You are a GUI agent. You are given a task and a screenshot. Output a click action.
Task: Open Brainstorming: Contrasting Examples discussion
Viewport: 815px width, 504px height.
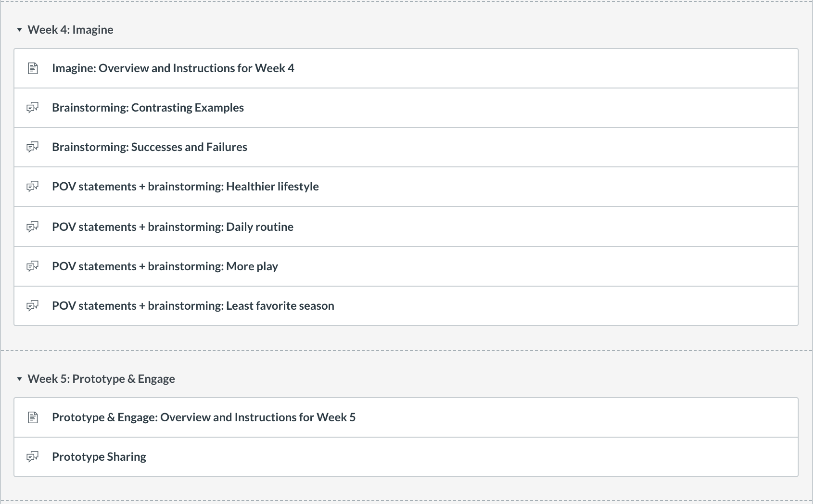point(148,108)
